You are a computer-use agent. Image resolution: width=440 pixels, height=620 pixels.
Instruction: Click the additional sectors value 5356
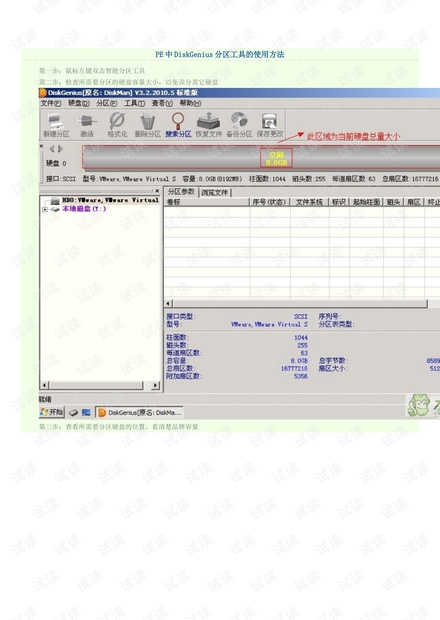click(301, 376)
